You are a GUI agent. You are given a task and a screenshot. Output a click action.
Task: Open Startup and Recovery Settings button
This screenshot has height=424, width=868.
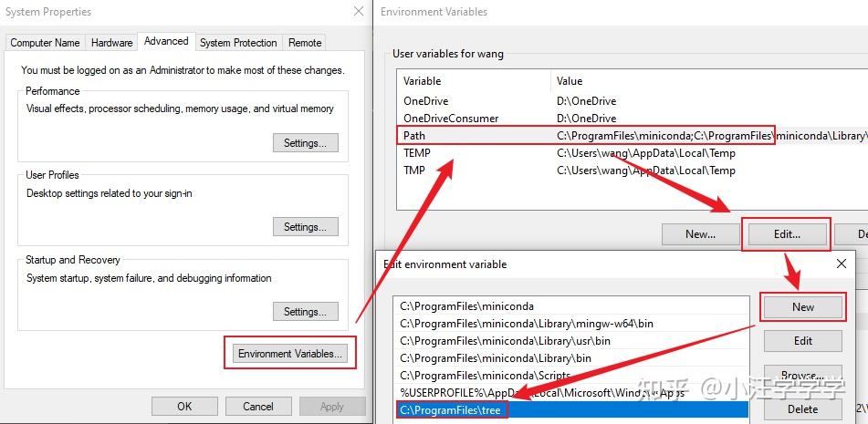(x=305, y=312)
